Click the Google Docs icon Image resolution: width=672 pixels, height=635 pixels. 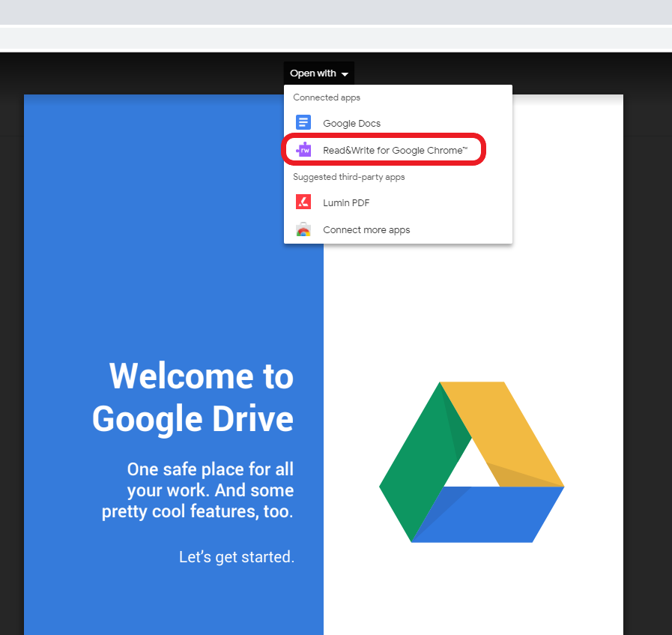303,123
